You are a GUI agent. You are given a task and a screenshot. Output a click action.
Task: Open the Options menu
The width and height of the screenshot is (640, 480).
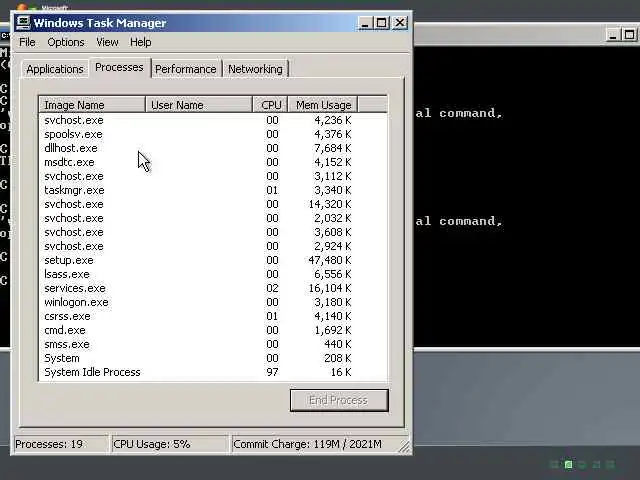(66, 42)
